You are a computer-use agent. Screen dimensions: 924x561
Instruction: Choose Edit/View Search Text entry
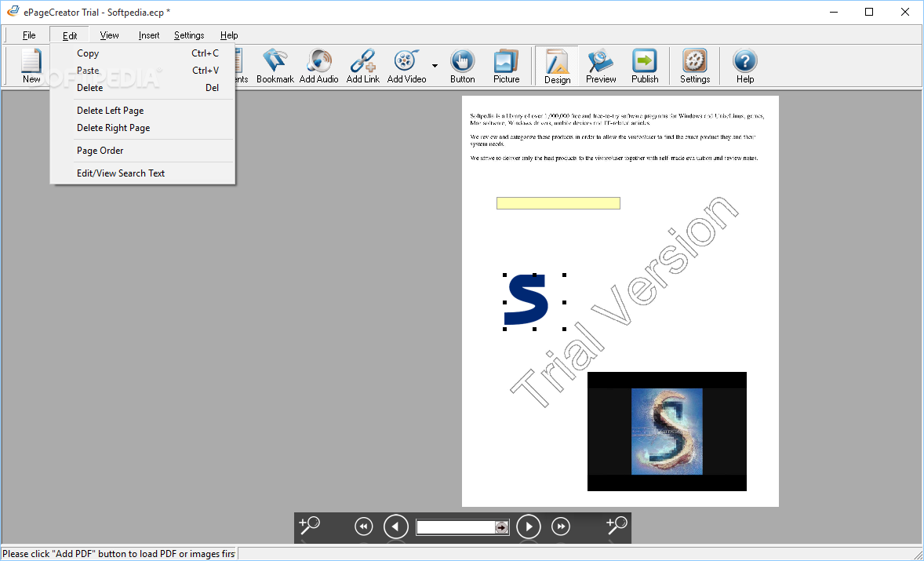[x=143, y=173]
